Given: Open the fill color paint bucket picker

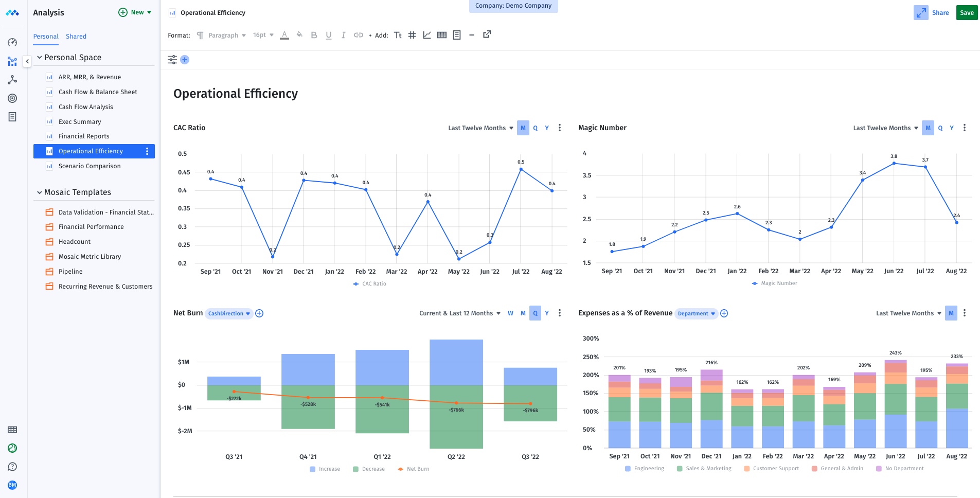Looking at the screenshot, I should tap(299, 35).
